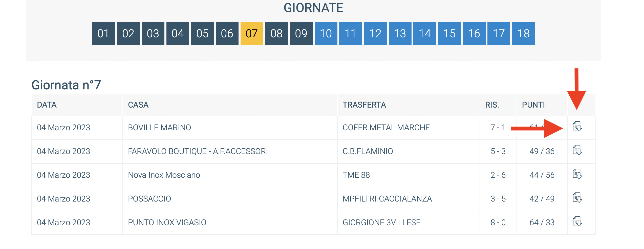Select giornata 16 tab

click(474, 34)
